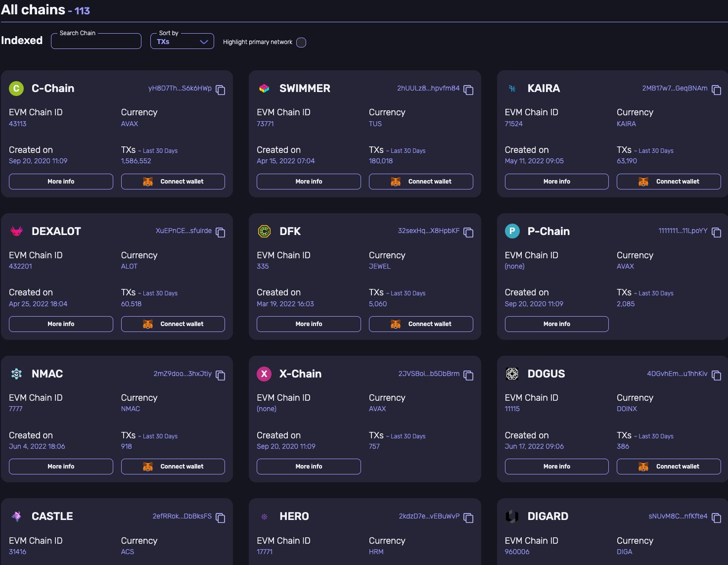Copy the SWIMMER chain ID
Screen dimensions: 728x565
coord(468,90)
